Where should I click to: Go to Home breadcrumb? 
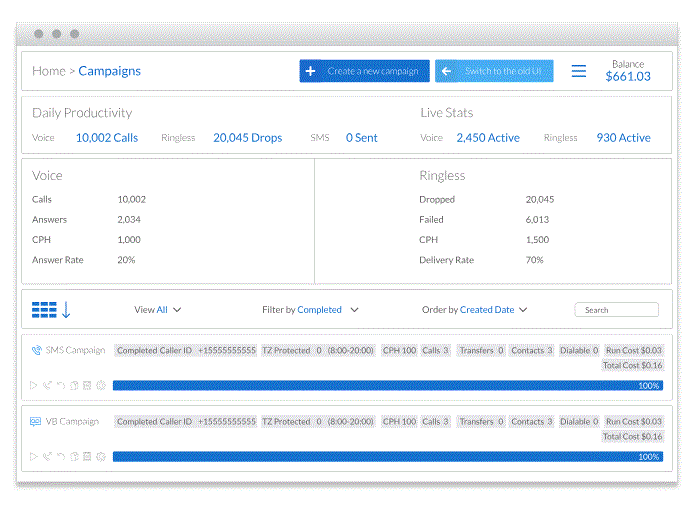coord(49,71)
